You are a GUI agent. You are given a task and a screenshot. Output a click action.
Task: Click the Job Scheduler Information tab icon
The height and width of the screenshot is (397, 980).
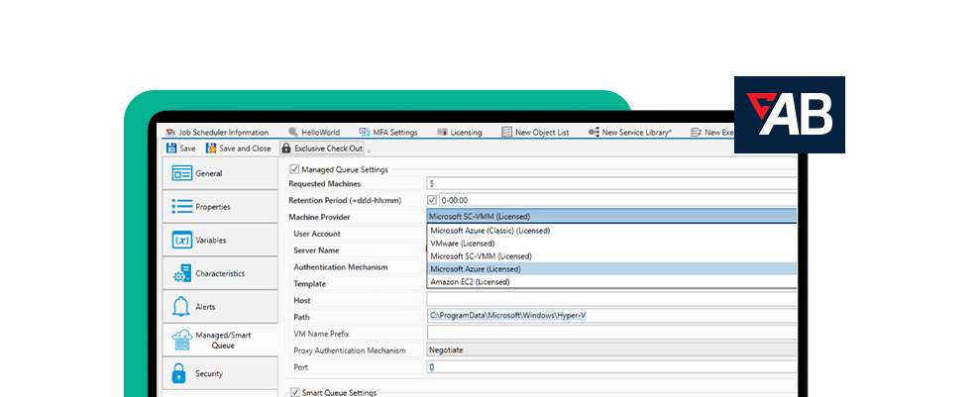(x=170, y=133)
